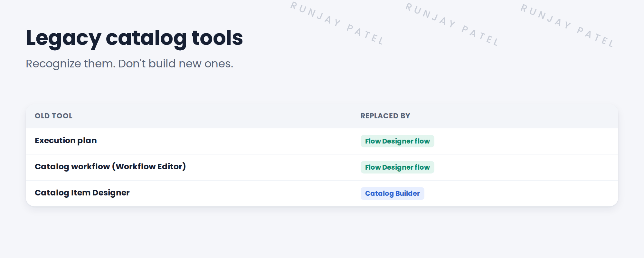Select the "Execution plan" cell
The width and height of the screenshot is (644, 258).
pyautogui.click(x=66, y=141)
